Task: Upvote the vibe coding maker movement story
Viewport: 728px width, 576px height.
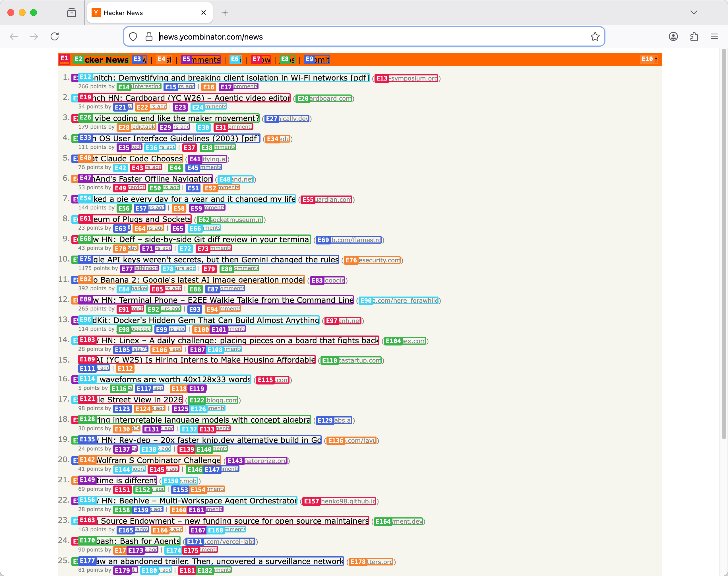Action: click(x=75, y=119)
